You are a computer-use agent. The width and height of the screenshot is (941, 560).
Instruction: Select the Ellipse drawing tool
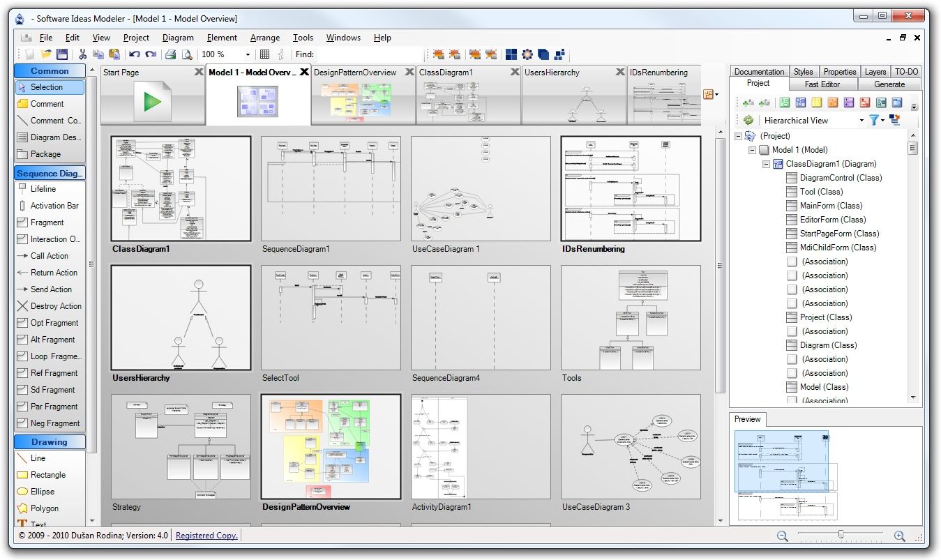tap(49, 491)
